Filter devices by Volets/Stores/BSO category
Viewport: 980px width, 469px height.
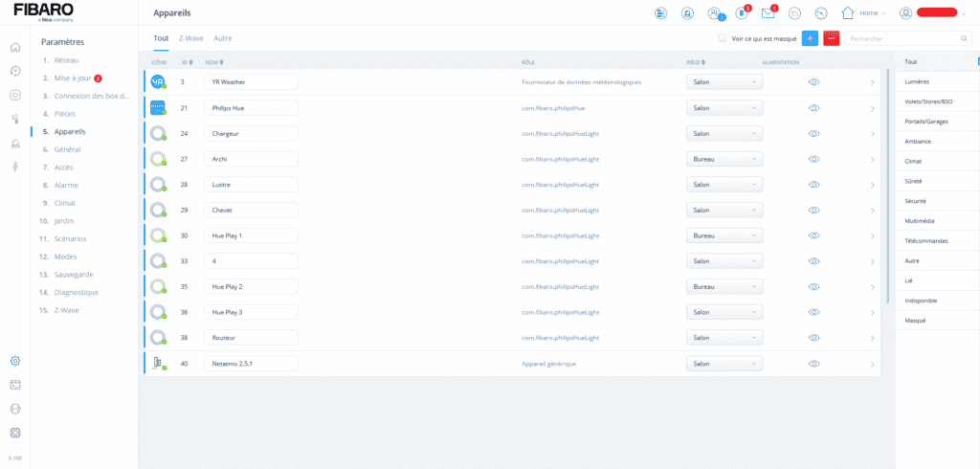coord(928,101)
